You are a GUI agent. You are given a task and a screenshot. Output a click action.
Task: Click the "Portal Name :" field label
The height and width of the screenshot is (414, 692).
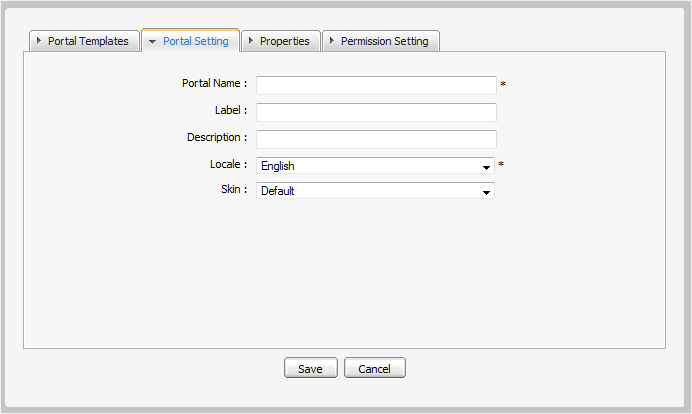(x=214, y=84)
